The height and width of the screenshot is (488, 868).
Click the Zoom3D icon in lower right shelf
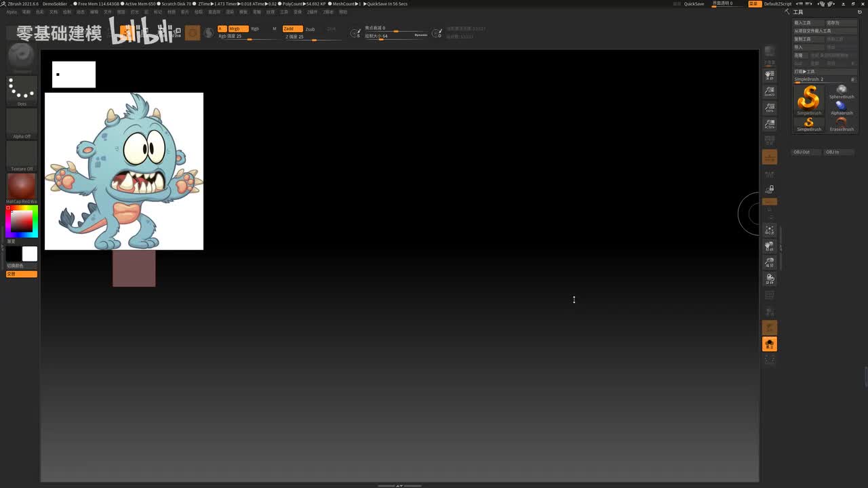(770, 262)
